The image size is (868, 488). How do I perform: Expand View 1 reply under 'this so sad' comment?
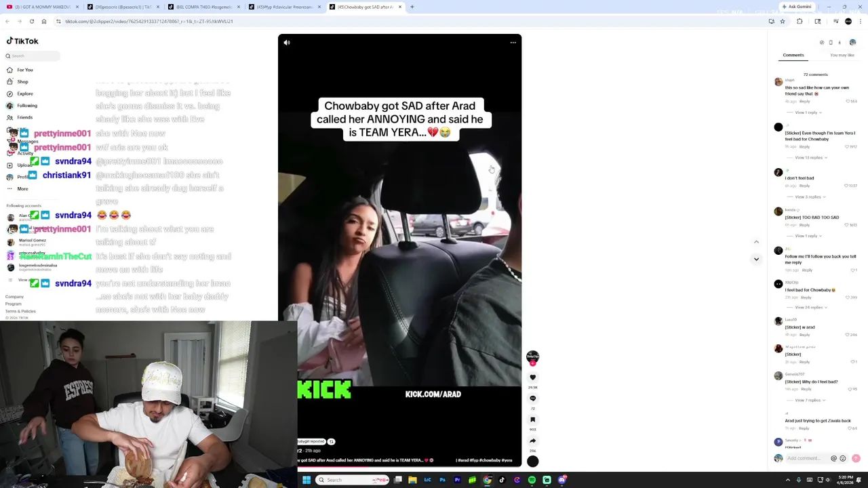pyautogui.click(x=808, y=113)
